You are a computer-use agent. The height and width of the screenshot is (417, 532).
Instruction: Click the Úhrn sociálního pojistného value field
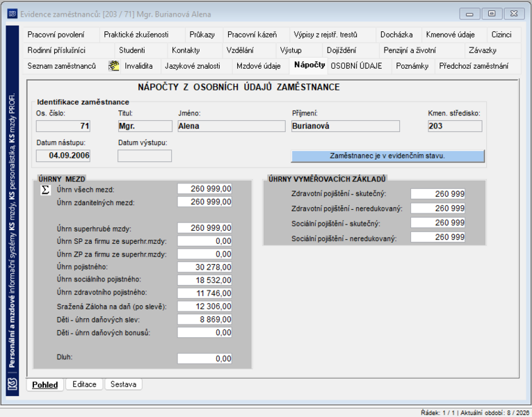[x=204, y=280]
